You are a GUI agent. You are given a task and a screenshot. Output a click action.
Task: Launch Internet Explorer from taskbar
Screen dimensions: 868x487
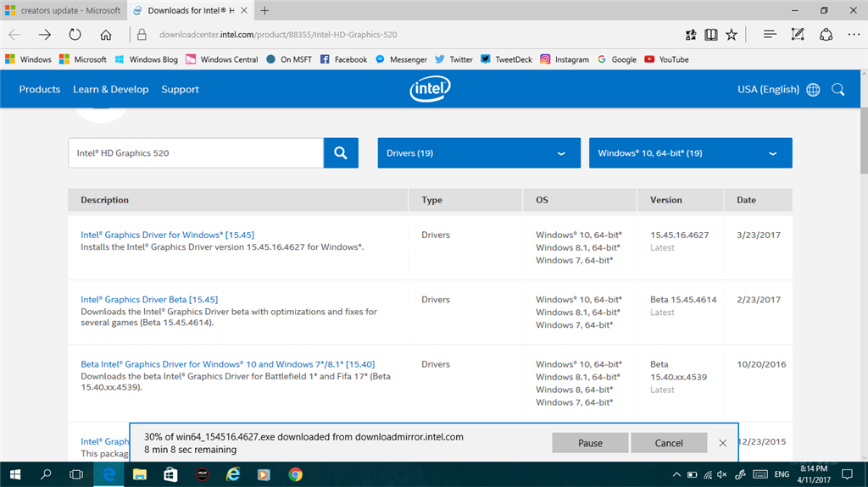[233, 474]
